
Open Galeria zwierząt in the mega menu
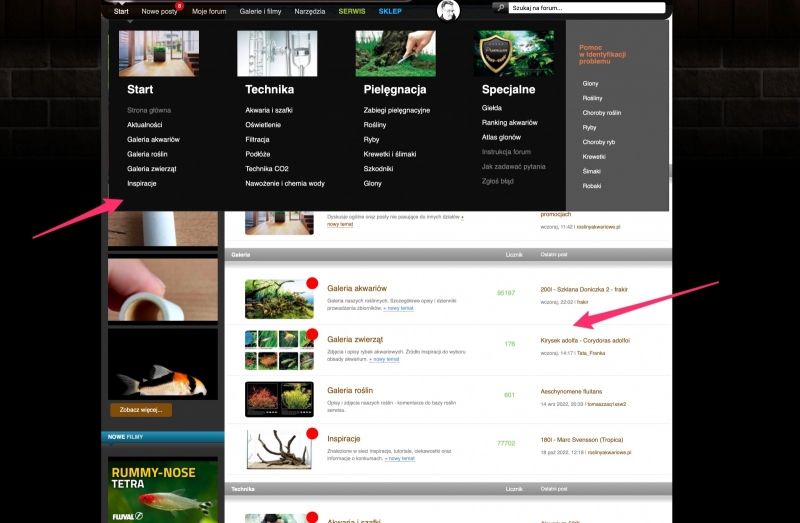[152, 169]
